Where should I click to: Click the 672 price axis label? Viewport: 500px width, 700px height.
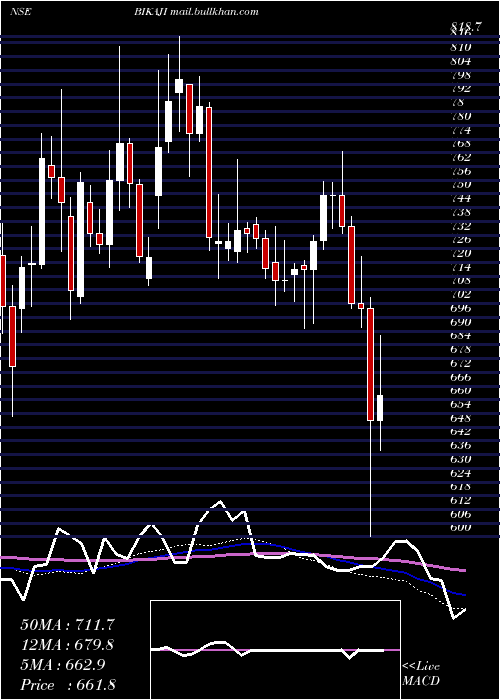[x=462, y=363]
